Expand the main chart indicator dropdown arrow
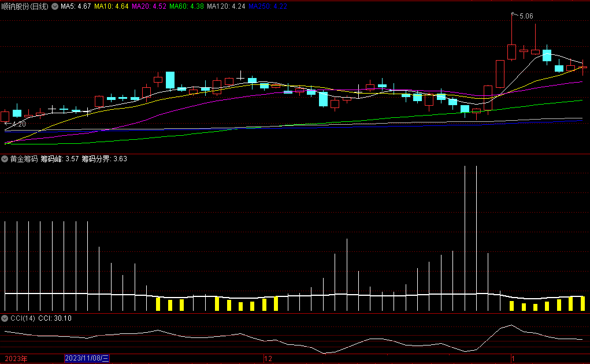The width and height of the screenshot is (590, 364). (x=55, y=6)
